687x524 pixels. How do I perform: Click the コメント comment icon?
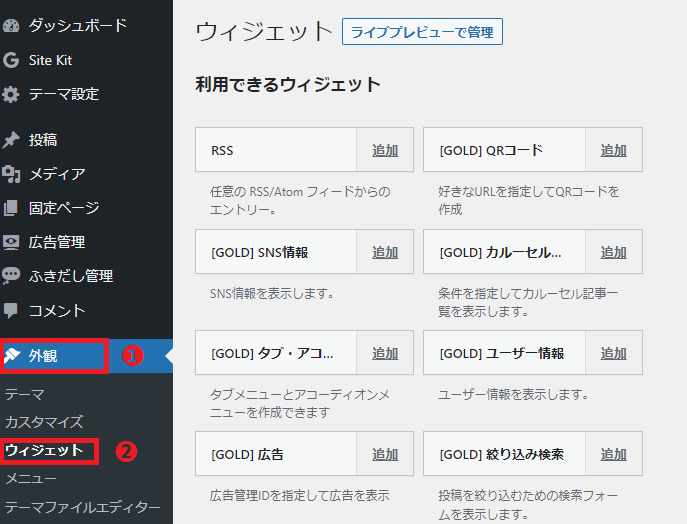coord(11,311)
